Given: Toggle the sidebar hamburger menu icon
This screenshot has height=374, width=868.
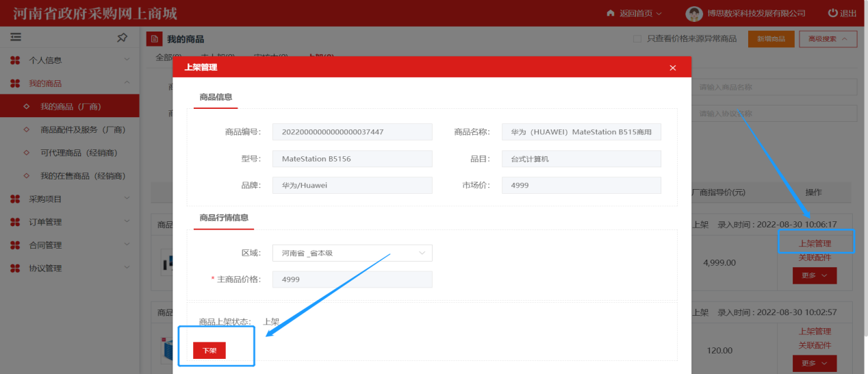Looking at the screenshot, I should [16, 37].
